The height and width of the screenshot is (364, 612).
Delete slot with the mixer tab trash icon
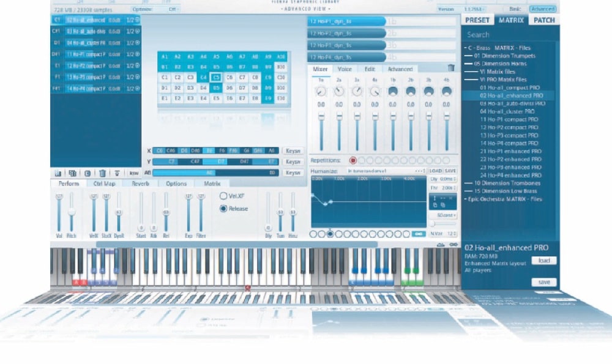(451, 68)
